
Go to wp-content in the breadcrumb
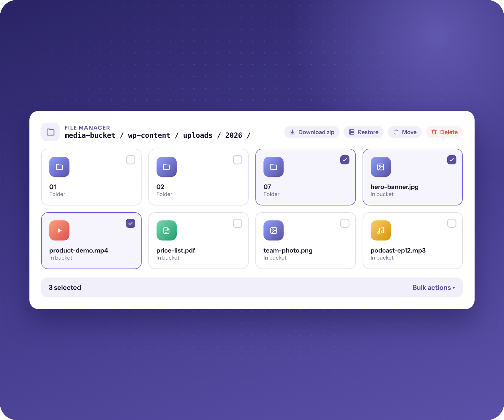click(x=149, y=135)
